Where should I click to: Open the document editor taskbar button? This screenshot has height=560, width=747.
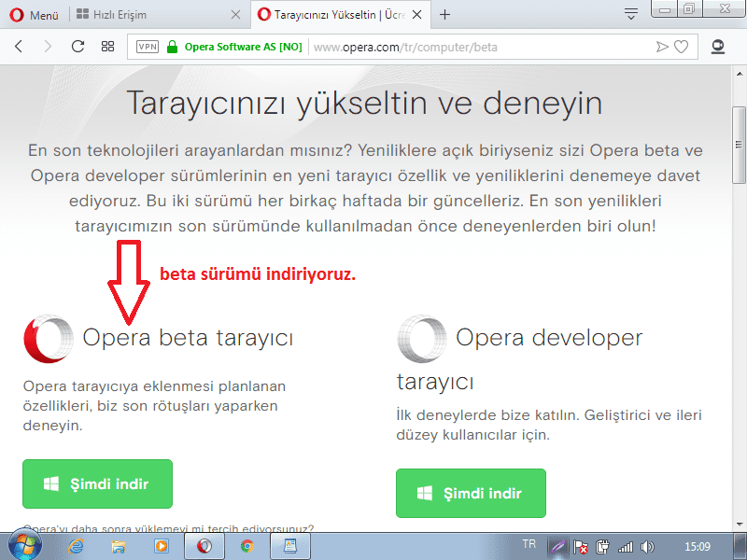coord(290,546)
